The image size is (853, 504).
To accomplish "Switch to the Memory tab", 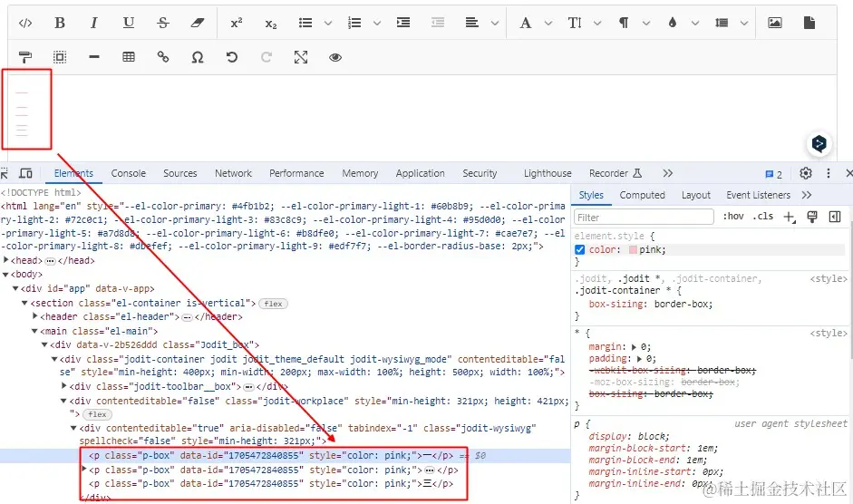I will point(360,173).
